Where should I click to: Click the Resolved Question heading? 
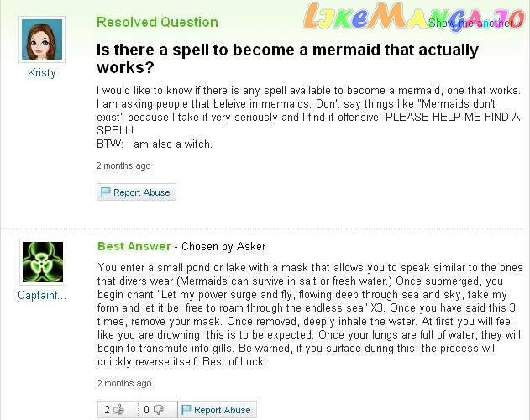point(157,22)
